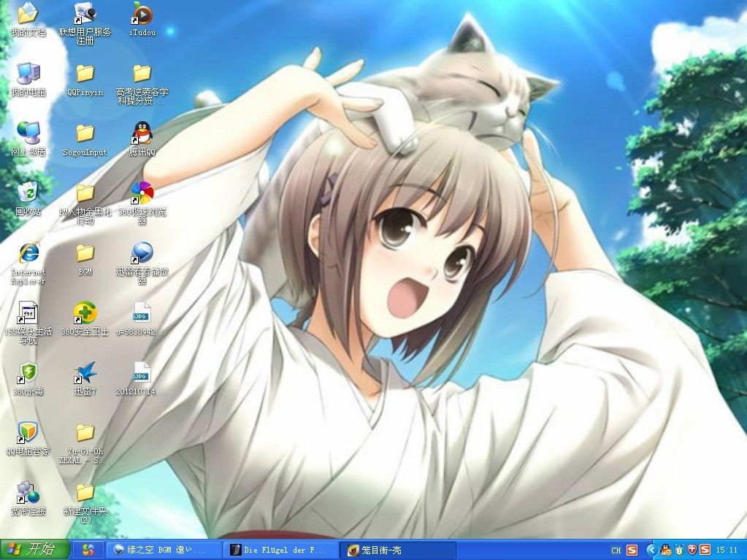Click the 宽带连接 broadband connection icon
This screenshot has height=560, width=747.
[x=28, y=499]
